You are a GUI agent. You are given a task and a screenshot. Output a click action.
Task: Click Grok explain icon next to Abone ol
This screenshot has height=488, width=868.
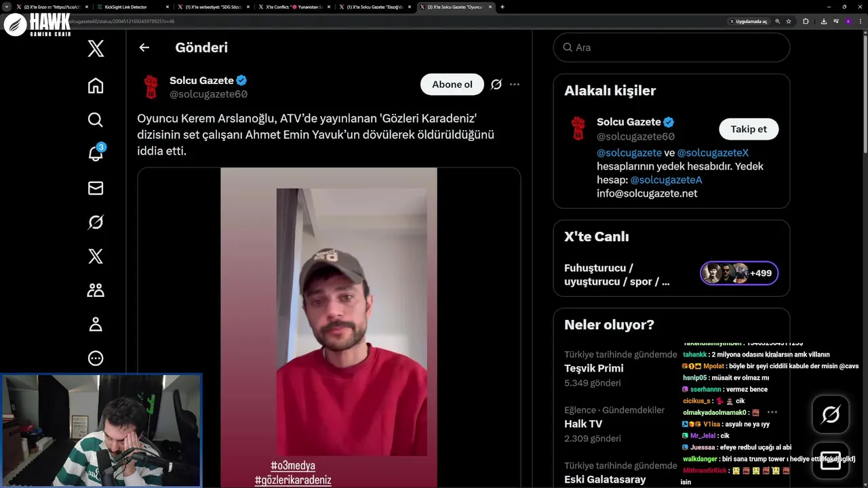coord(496,85)
